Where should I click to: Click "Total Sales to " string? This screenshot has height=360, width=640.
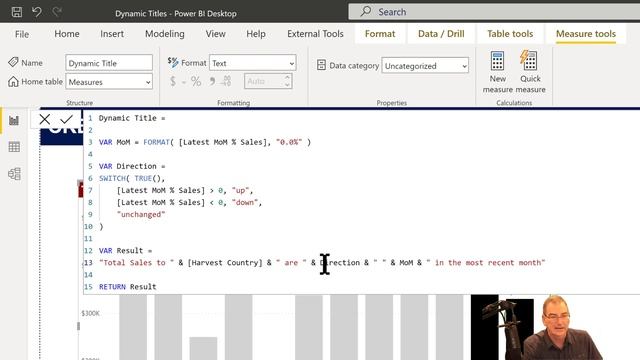click(x=136, y=262)
